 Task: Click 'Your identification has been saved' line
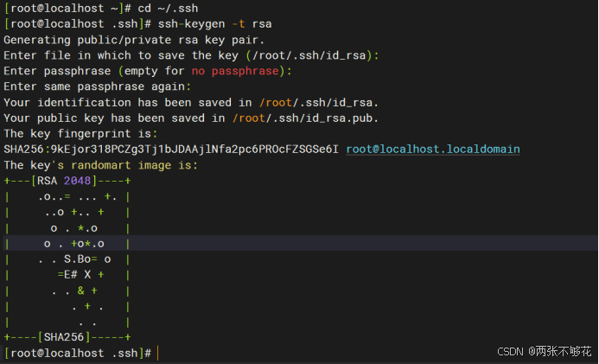[191, 102]
